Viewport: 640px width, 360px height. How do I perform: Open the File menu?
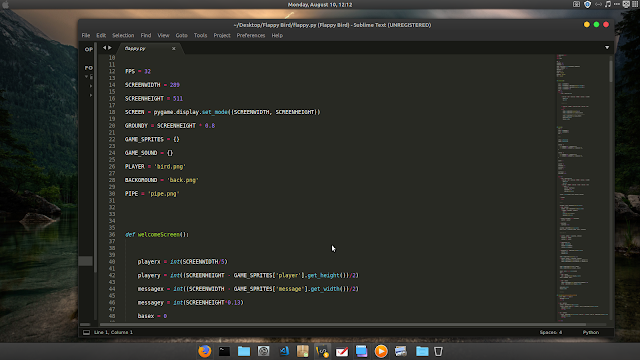(86, 36)
